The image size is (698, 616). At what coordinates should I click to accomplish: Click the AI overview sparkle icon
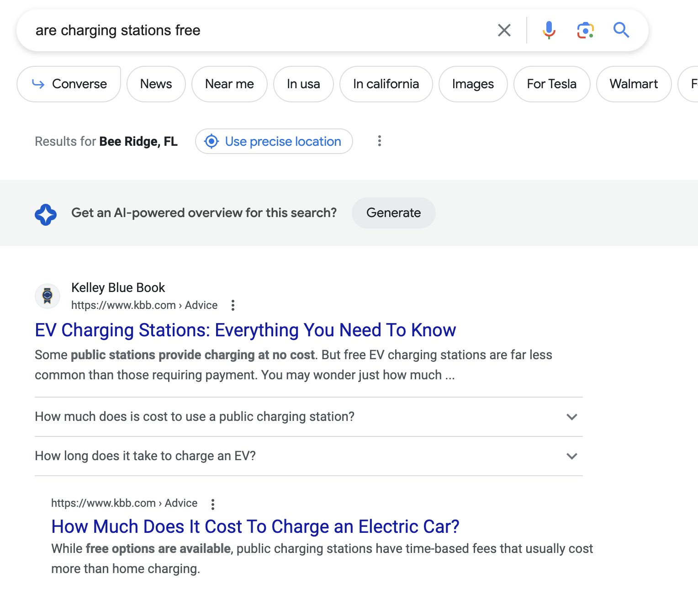pyautogui.click(x=46, y=213)
